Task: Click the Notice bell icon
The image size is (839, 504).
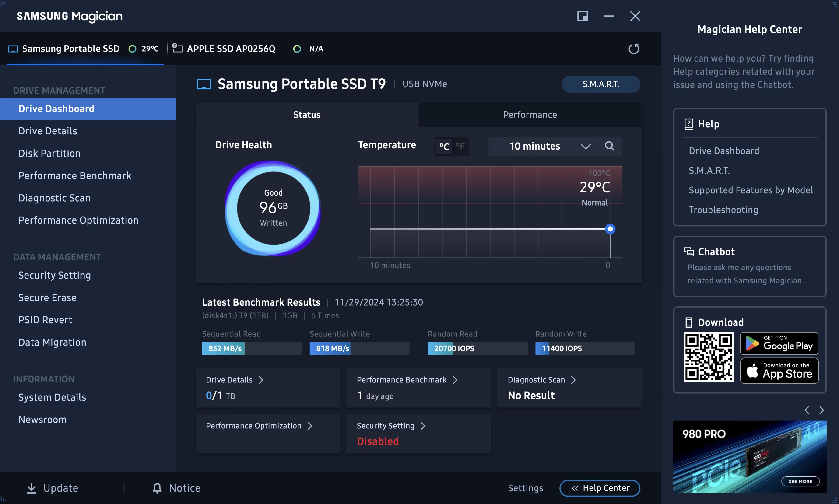Action: pos(157,488)
